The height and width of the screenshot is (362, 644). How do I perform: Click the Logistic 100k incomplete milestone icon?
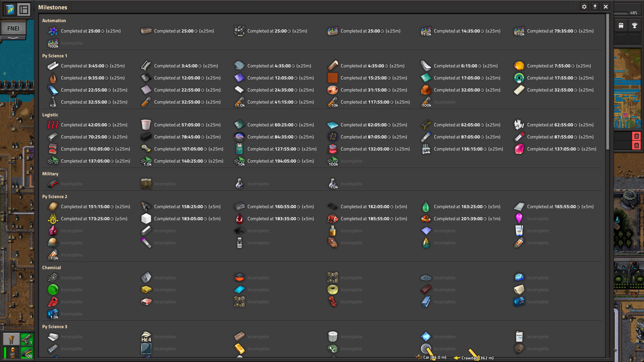click(333, 161)
